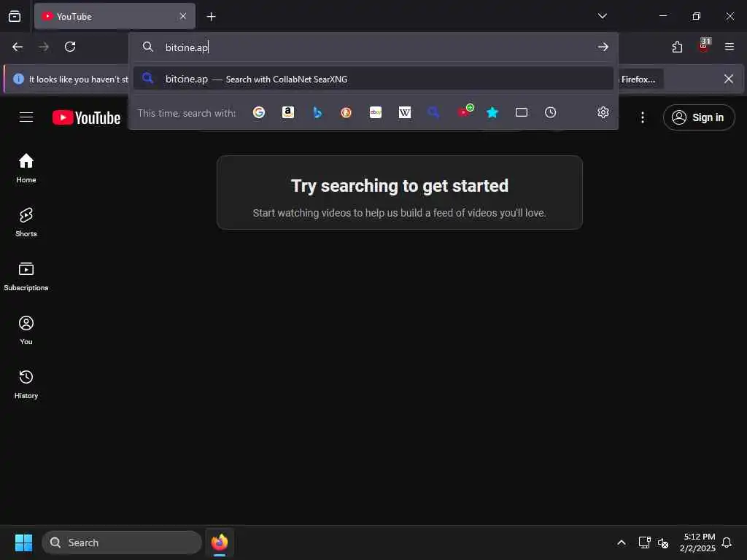Toggle the YouTube guide hamburger menu
This screenshot has width=747, height=560.
click(x=26, y=117)
